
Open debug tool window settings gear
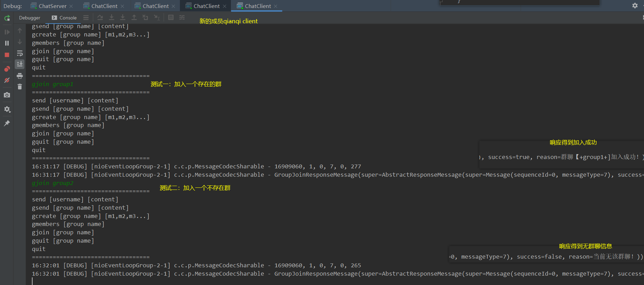coord(635,6)
